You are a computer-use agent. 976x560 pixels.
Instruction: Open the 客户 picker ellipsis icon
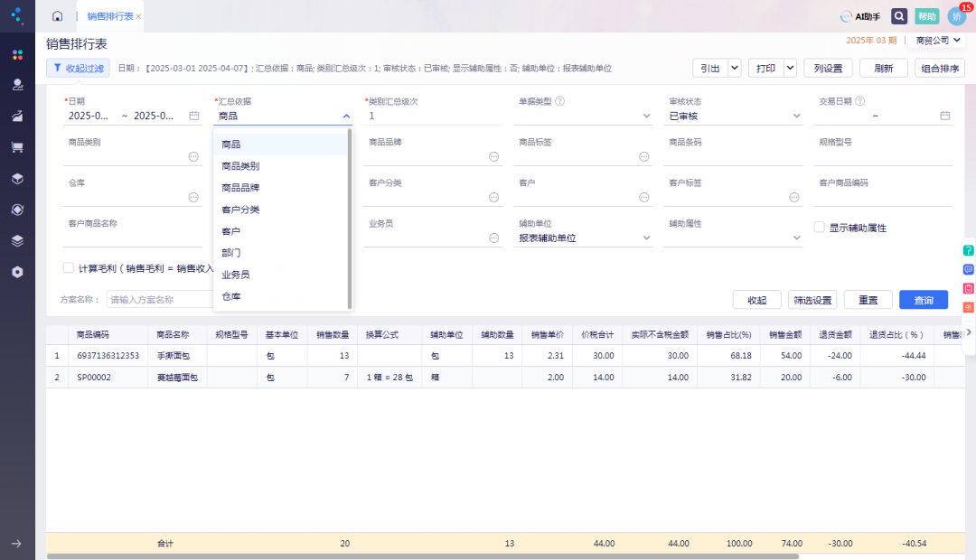(644, 197)
